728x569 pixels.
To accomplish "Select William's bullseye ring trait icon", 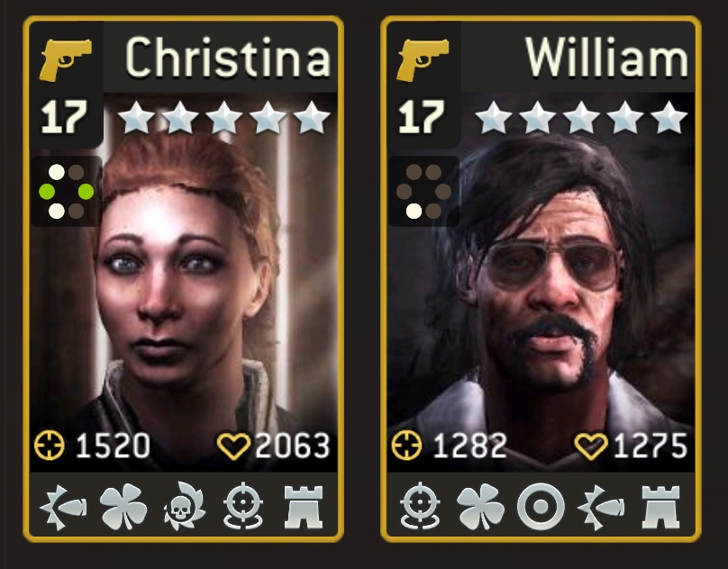I will click(541, 506).
